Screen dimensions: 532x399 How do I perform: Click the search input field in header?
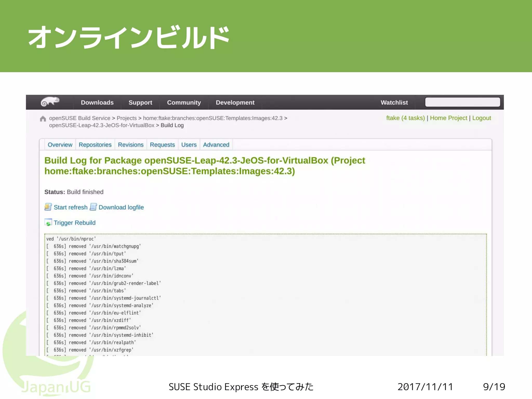coord(462,102)
